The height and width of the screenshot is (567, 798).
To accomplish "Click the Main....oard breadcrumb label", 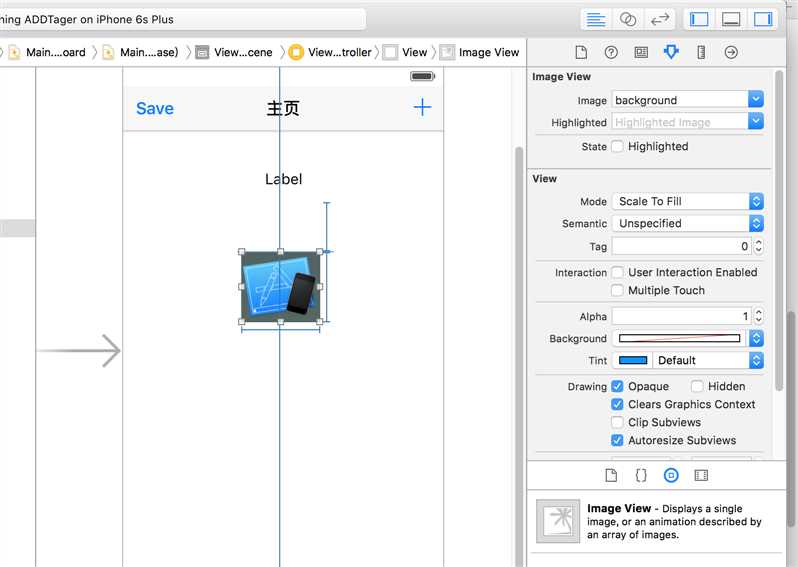I will click(55, 52).
